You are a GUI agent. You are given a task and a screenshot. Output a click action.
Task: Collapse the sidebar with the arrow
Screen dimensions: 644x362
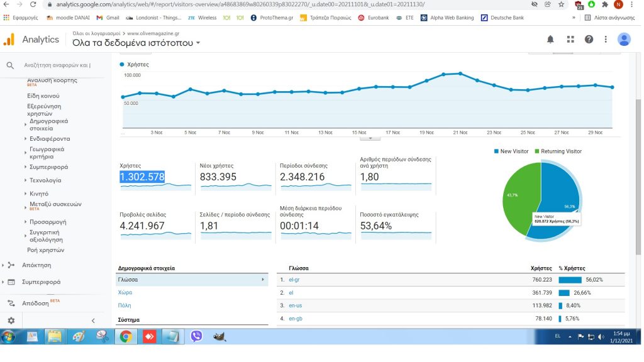click(94, 321)
